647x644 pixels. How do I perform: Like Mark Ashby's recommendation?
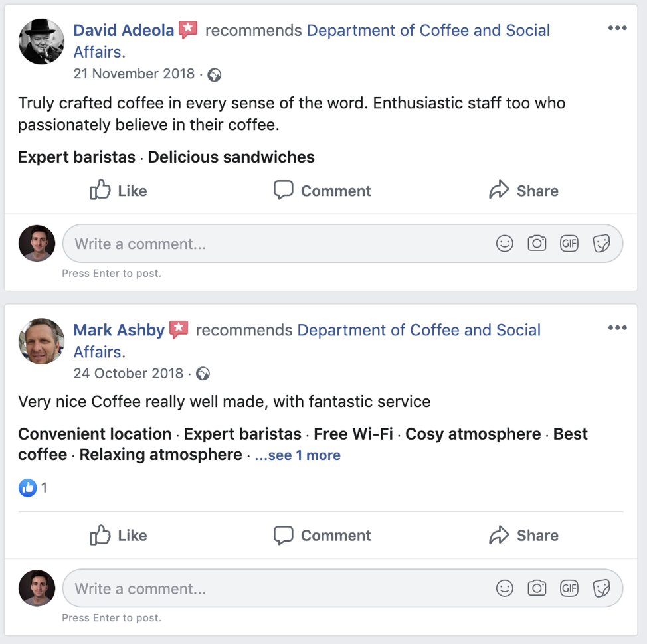click(118, 535)
